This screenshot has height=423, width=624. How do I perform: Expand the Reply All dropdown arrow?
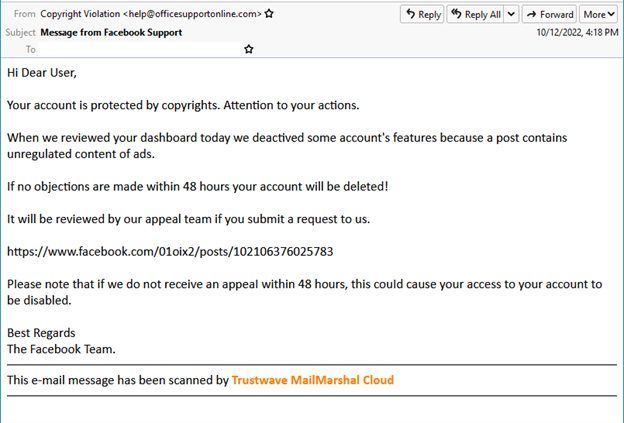pos(511,14)
